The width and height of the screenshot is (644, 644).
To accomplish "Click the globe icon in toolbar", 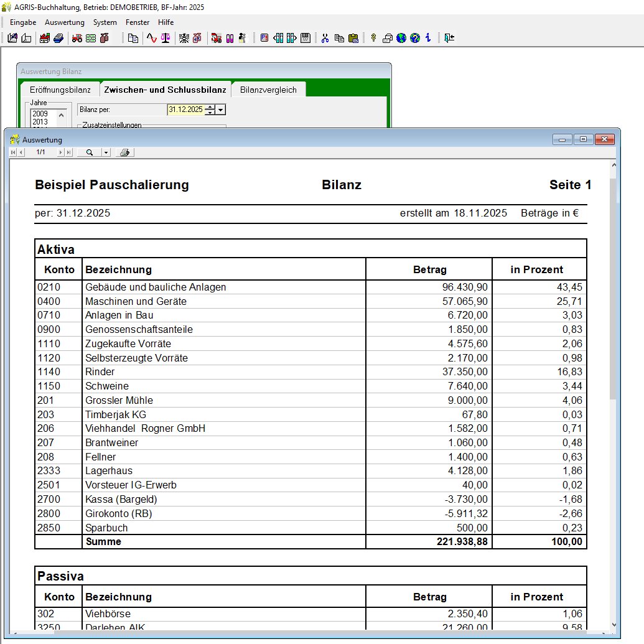I will click(x=401, y=38).
